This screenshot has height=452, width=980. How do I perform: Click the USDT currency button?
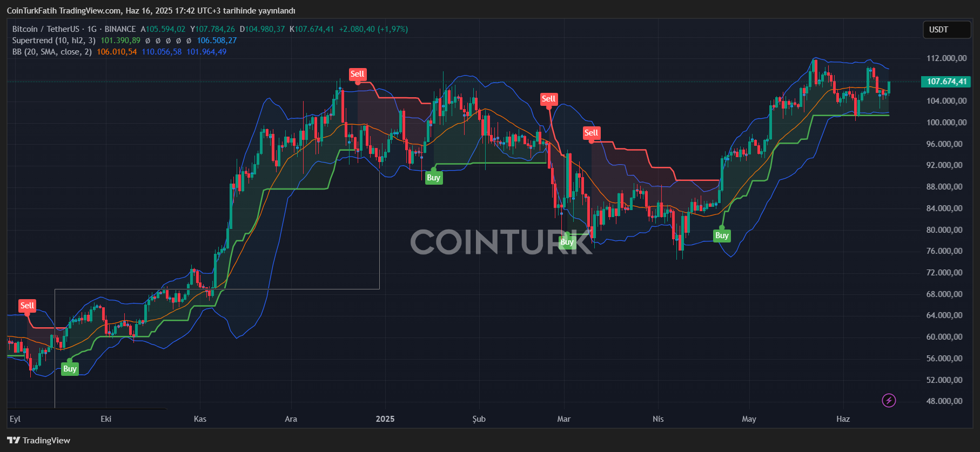coord(947,30)
